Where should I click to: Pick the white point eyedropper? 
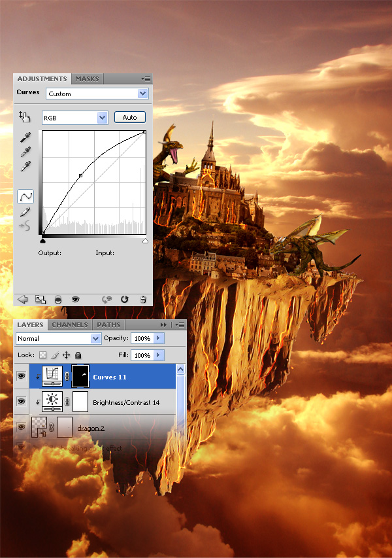click(25, 166)
